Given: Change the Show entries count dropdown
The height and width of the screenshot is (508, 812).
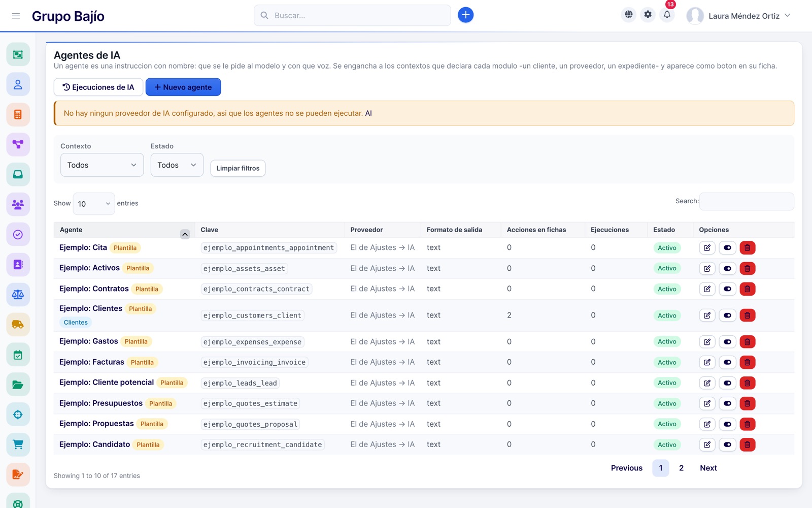Looking at the screenshot, I should pos(94,204).
